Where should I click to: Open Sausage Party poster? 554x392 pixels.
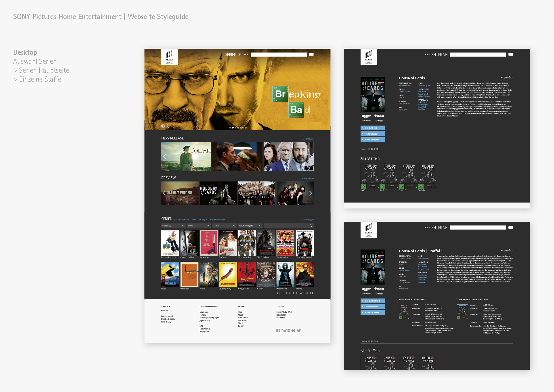pyautogui.click(x=228, y=274)
